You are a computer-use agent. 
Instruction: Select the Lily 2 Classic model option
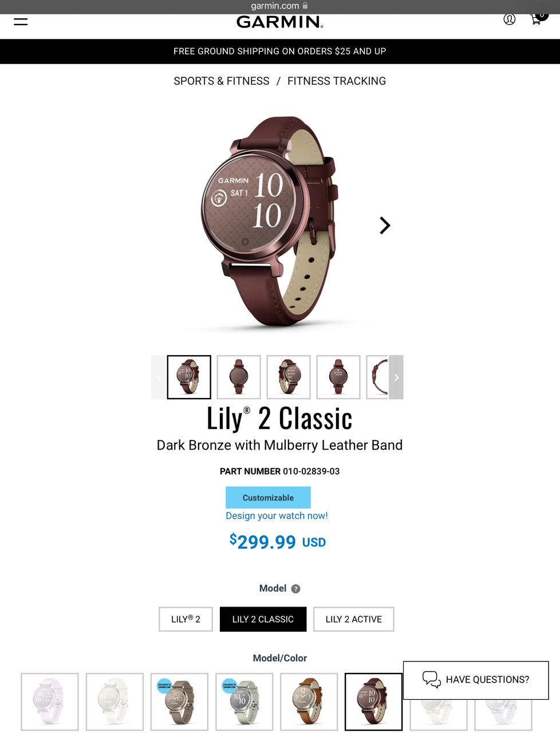(263, 619)
